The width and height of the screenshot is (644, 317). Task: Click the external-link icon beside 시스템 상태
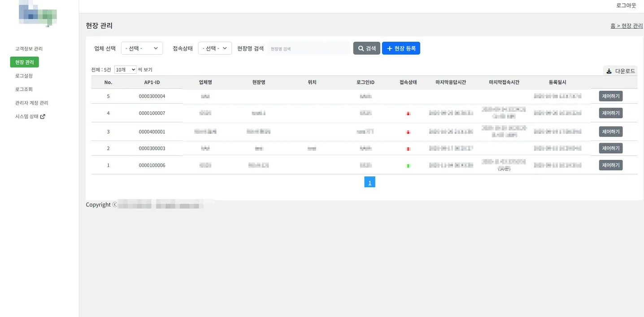point(43,116)
